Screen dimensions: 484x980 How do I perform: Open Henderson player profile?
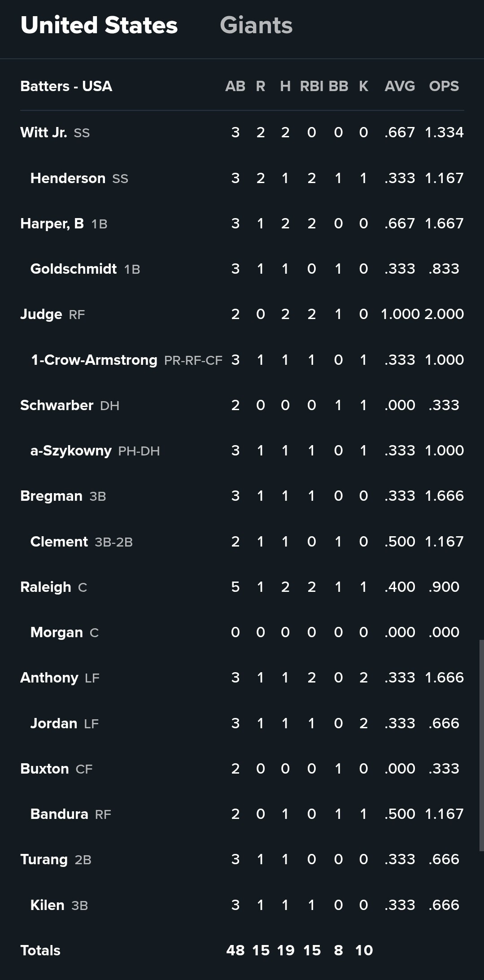coord(68,178)
